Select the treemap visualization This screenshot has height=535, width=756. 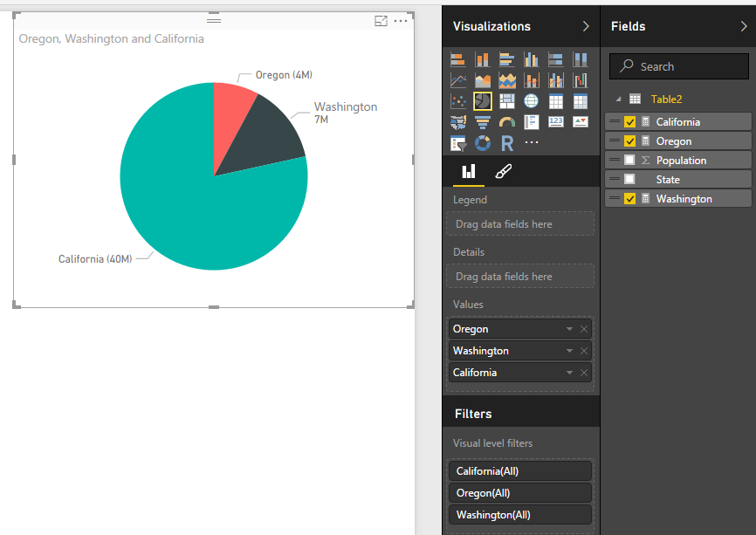tap(506, 101)
